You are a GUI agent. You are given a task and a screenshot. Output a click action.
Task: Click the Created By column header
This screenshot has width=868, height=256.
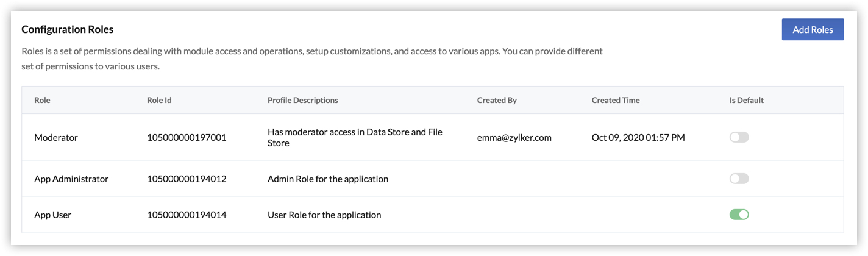(497, 100)
